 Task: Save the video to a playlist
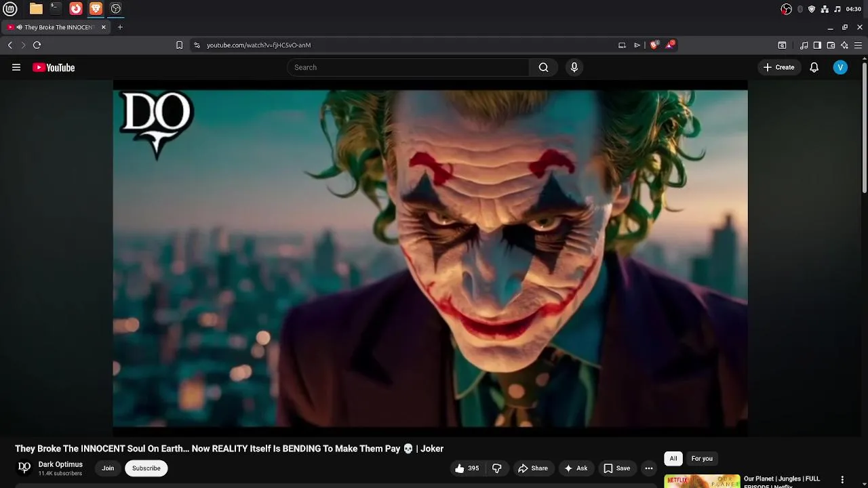pos(616,468)
